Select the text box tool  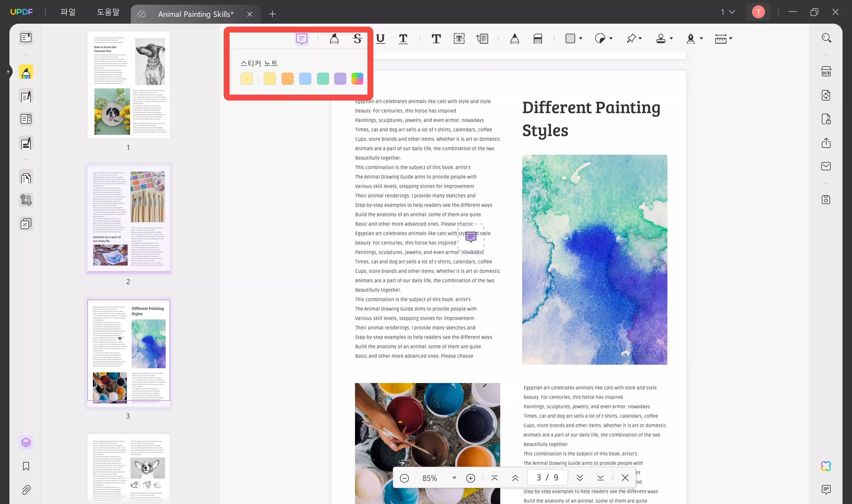(459, 39)
